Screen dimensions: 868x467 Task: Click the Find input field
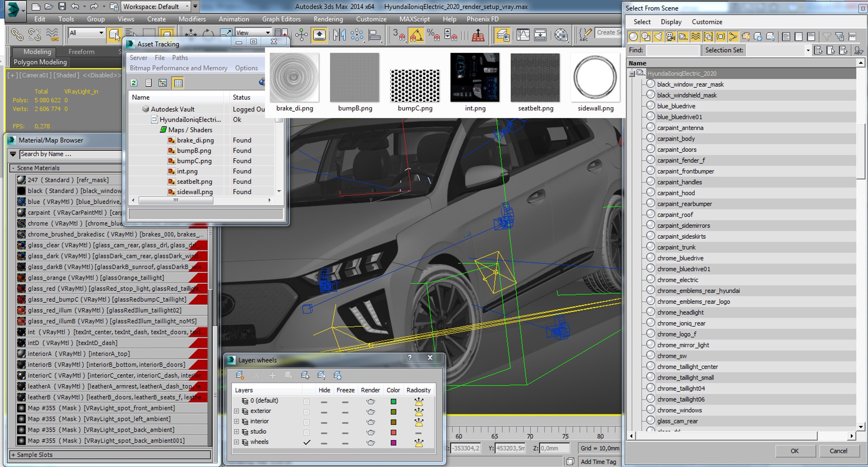(x=673, y=50)
